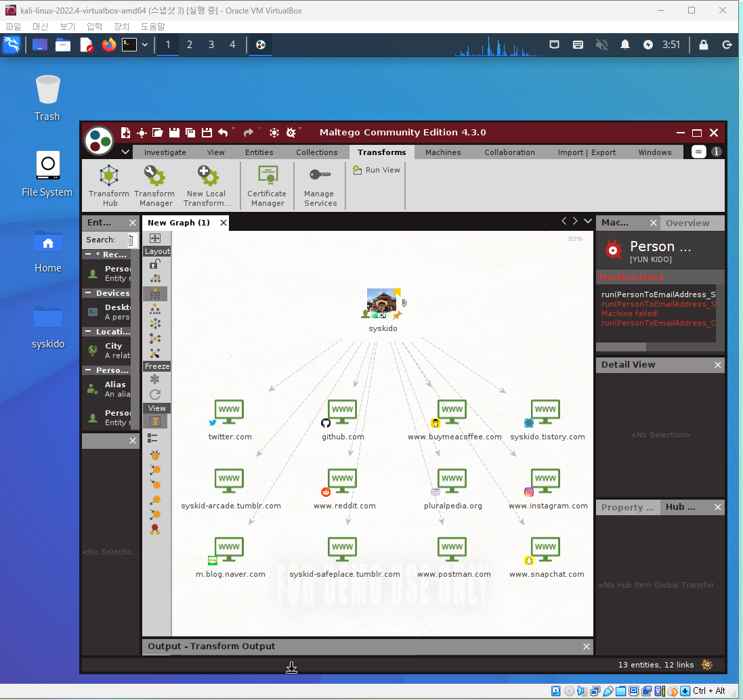Open the Machines ribbon tab
This screenshot has width=743, height=700.
[443, 152]
